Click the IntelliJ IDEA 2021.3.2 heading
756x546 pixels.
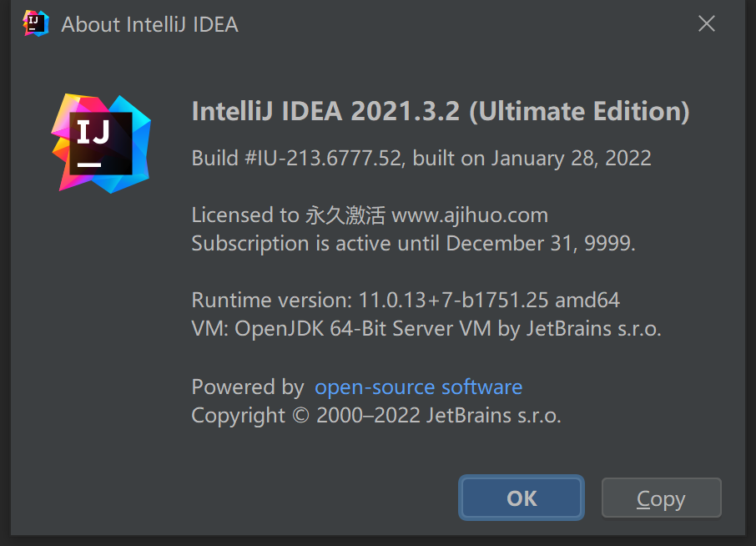325,112
